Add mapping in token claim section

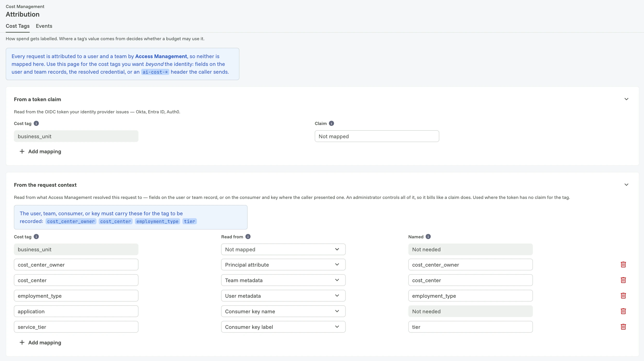click(40, 151)
